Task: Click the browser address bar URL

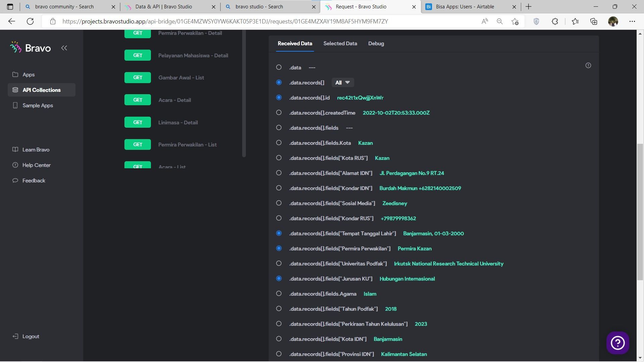Action: pyautogui.click(x=225, y=21)
